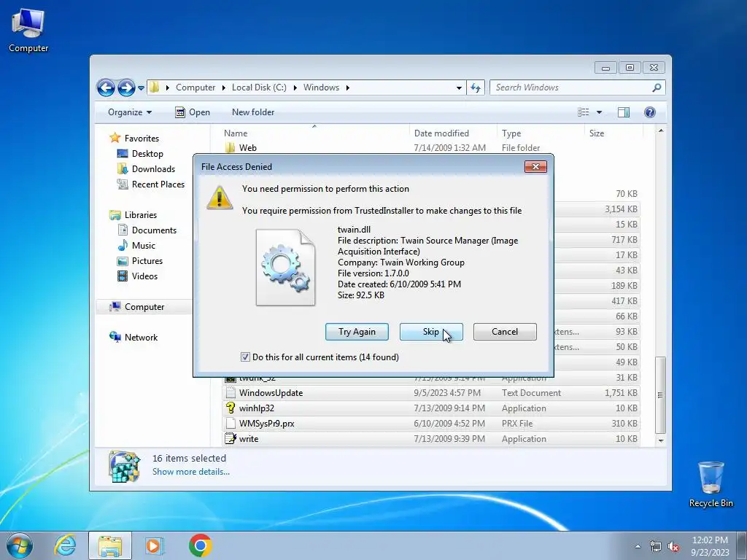Click the Recycle Bin desktop icon
The height and width of the screenshot is (560, 747).
711,484
